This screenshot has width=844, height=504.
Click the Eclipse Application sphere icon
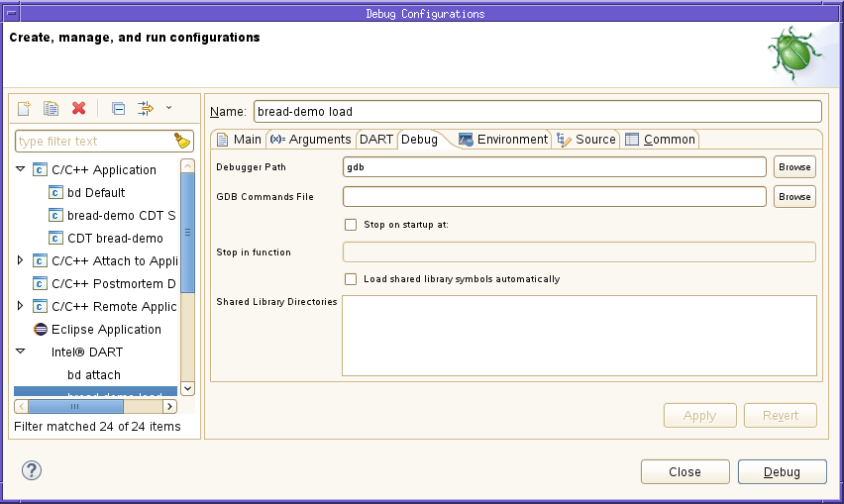coord(40,329)
